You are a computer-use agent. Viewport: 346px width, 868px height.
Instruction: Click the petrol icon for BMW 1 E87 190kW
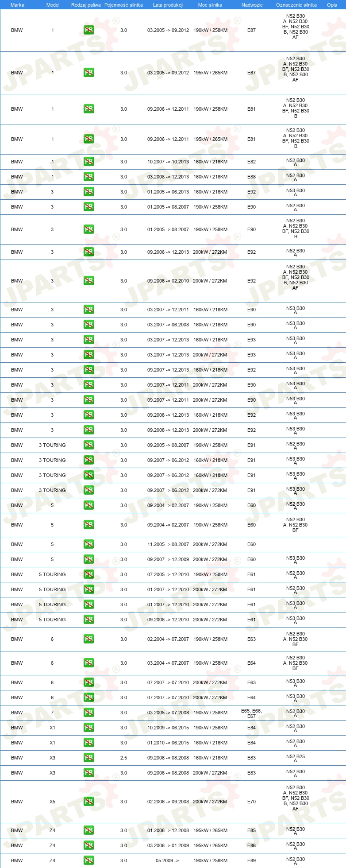coord(88,30)
